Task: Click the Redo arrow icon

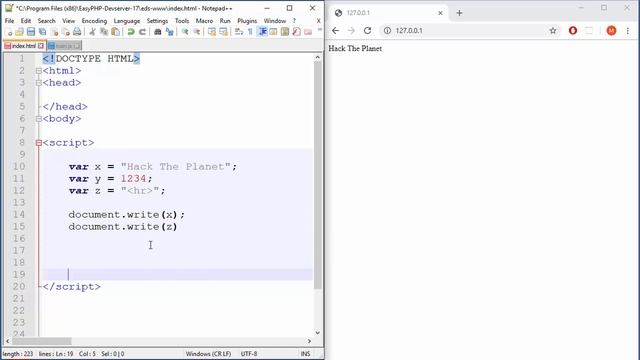Action: pos(142,32)
